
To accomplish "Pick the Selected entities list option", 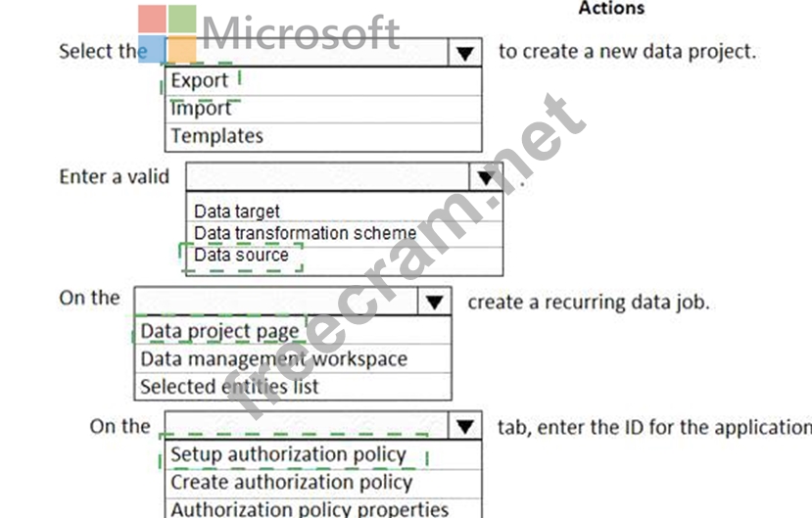I will click(229, 386).
